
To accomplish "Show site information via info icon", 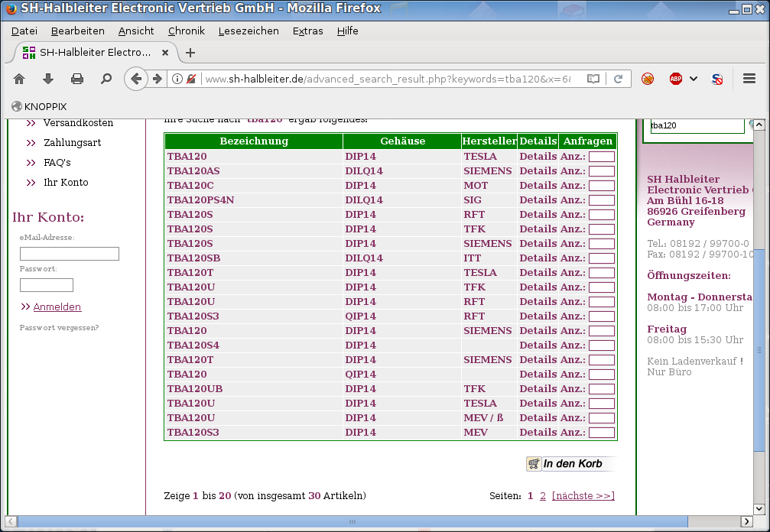I will (x=177, y=79).
